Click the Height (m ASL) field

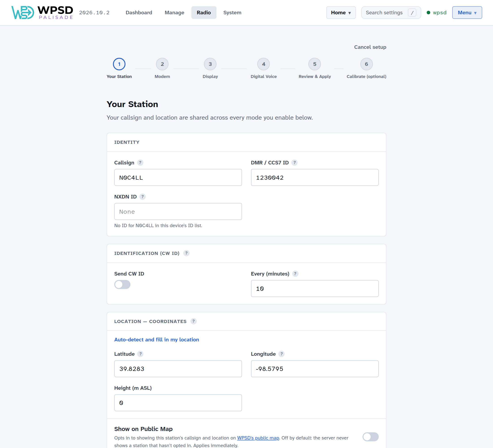click(x=178, y=403)
